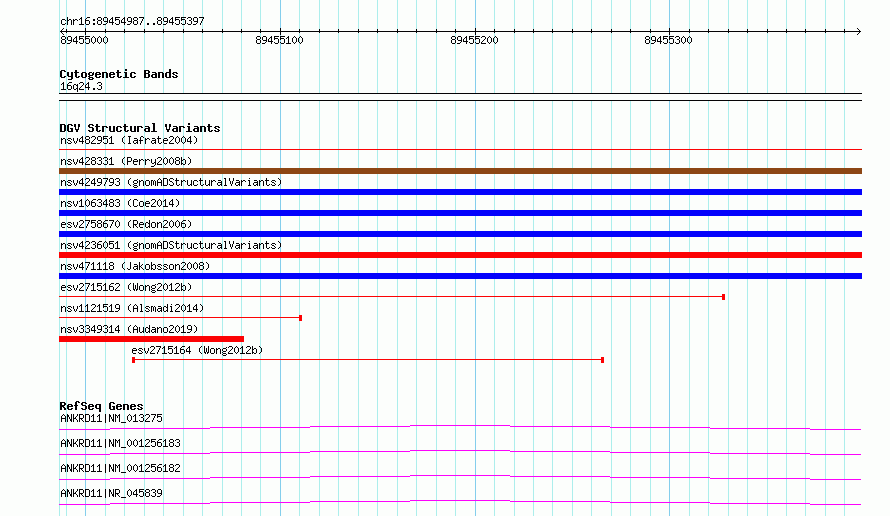
Task: Click the blue nsv471118 Jakobsson2008 bar
Action: click(460, 276)
